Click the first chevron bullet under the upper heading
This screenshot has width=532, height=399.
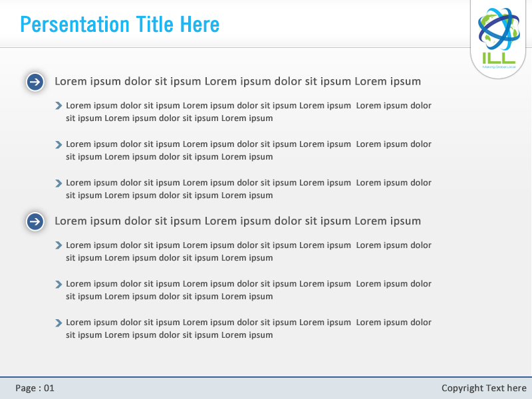pos(59,106)
